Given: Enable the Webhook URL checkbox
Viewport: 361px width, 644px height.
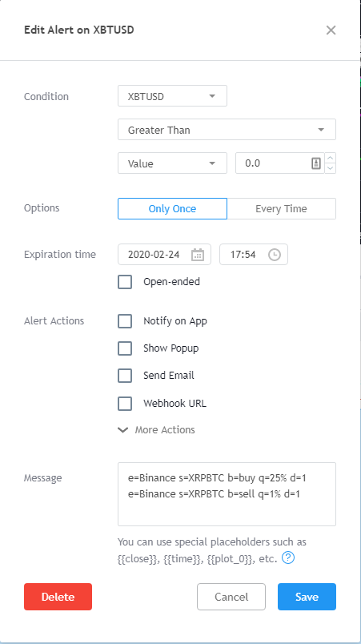Looking at the screenshot, I should pos(125,404).
